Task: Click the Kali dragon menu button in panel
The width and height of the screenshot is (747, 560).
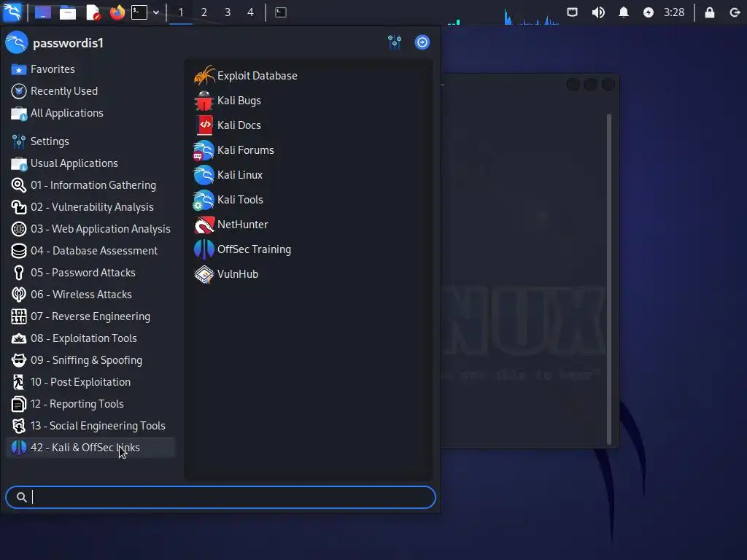Action: click(x=12, y=12)
